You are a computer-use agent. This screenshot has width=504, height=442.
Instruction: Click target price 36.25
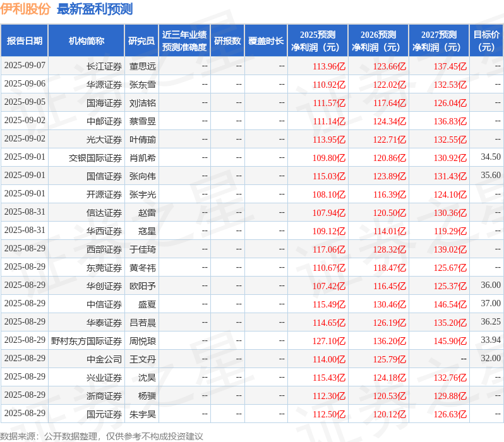pos(491,322)
